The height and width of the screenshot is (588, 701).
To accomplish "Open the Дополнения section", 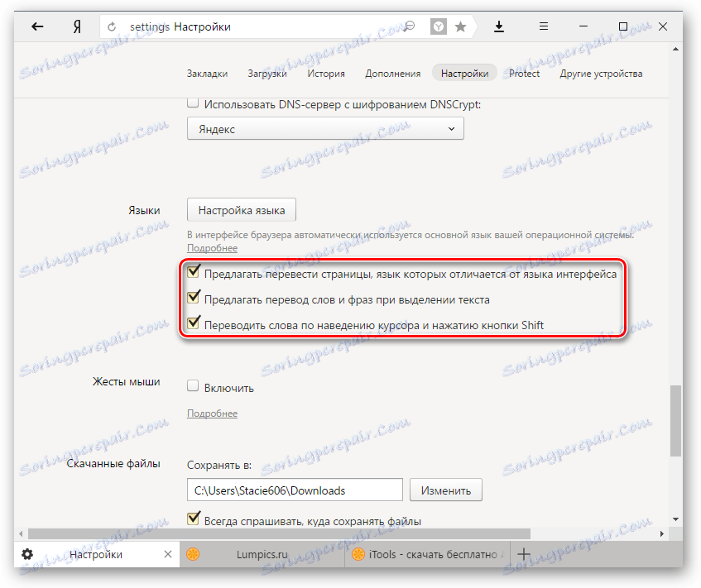I will [x=392, y=74].
